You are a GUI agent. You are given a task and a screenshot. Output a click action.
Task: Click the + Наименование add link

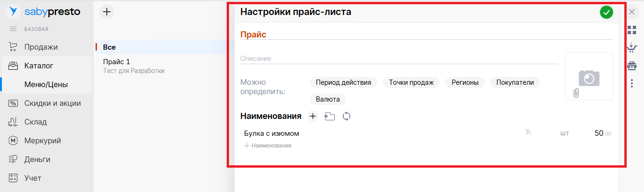[268, 146]
